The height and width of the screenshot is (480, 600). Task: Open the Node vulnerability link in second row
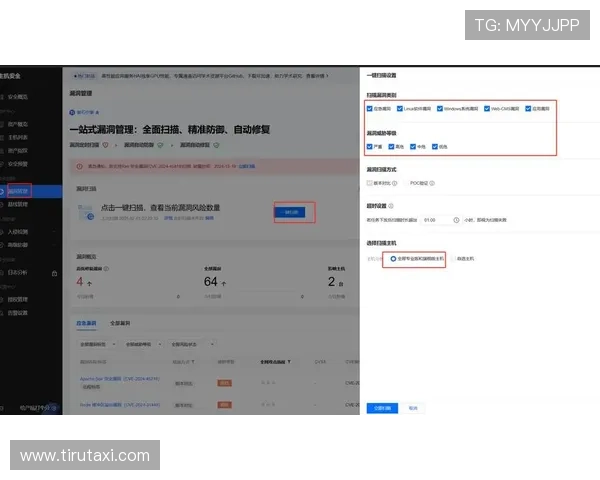coord(120,405)
